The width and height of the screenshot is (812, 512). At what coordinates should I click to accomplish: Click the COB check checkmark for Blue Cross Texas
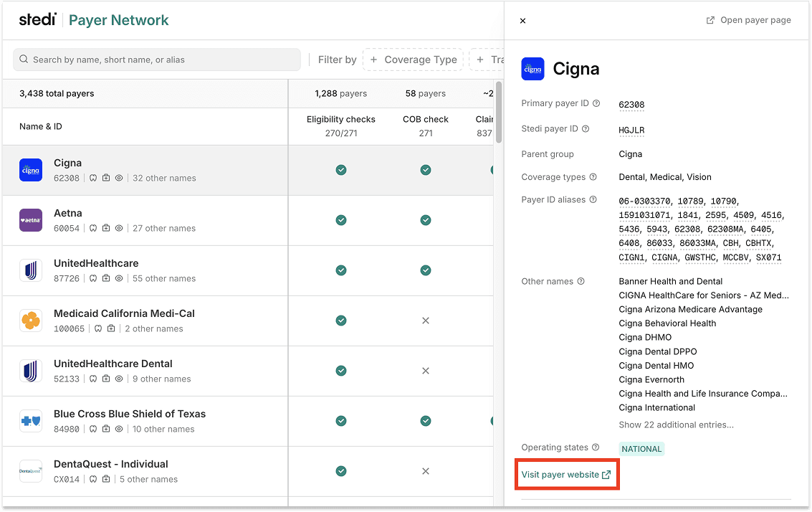point(426,422)
